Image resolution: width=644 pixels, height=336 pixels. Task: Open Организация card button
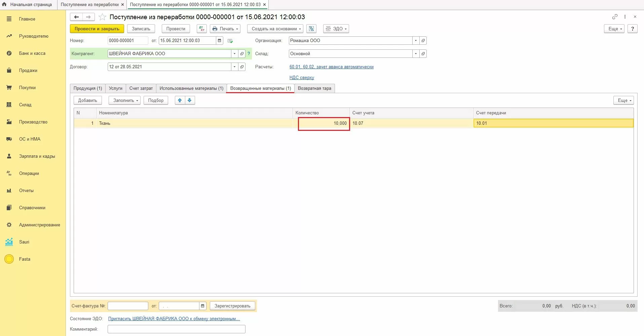[x=423, y=40]
